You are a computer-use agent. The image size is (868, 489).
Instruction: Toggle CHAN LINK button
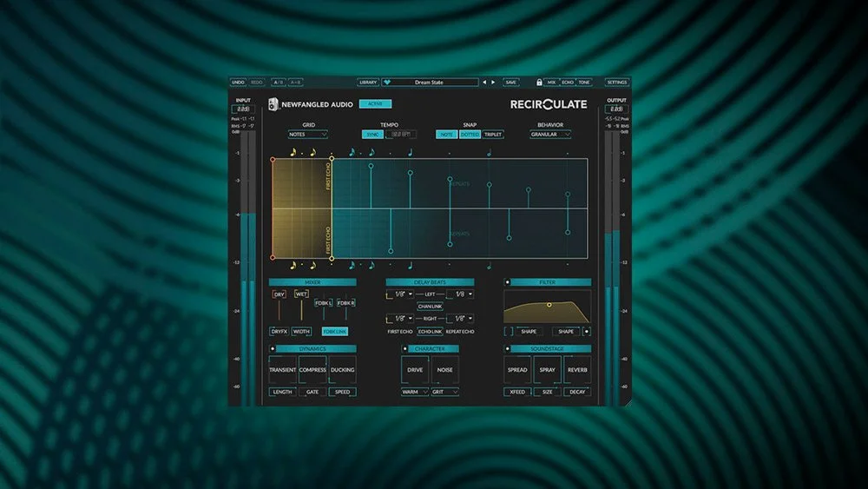431,307
